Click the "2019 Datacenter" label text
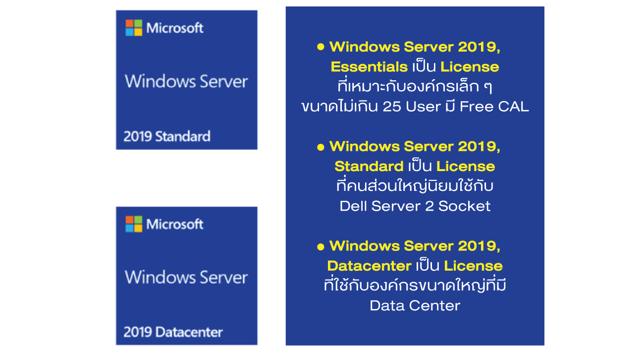This screenshot has height=358, width=644. [x=173, y=332]
